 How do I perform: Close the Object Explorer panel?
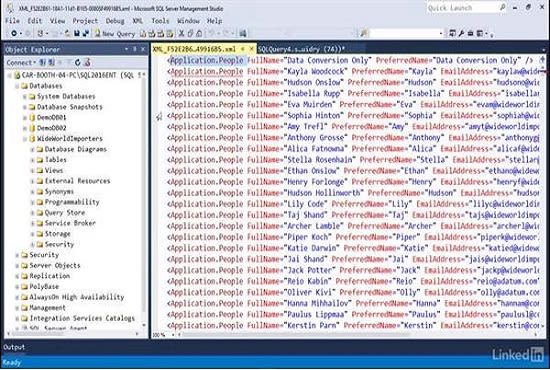[143, 49]
